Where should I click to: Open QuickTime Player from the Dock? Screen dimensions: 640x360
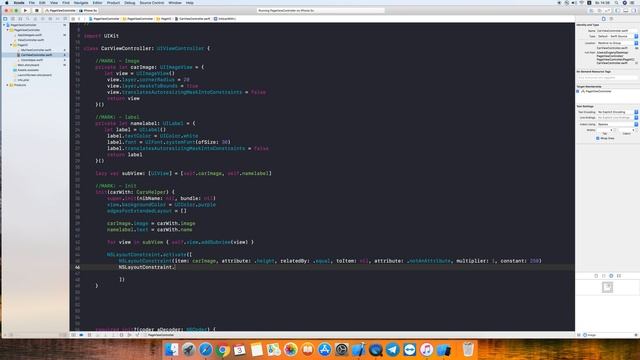(x=376, y=349)
